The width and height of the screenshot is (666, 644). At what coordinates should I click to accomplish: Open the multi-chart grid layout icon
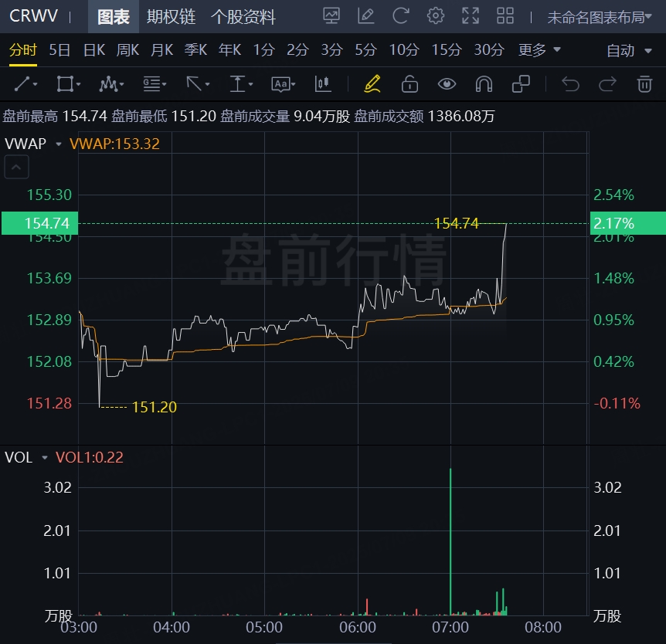[505, 16]
